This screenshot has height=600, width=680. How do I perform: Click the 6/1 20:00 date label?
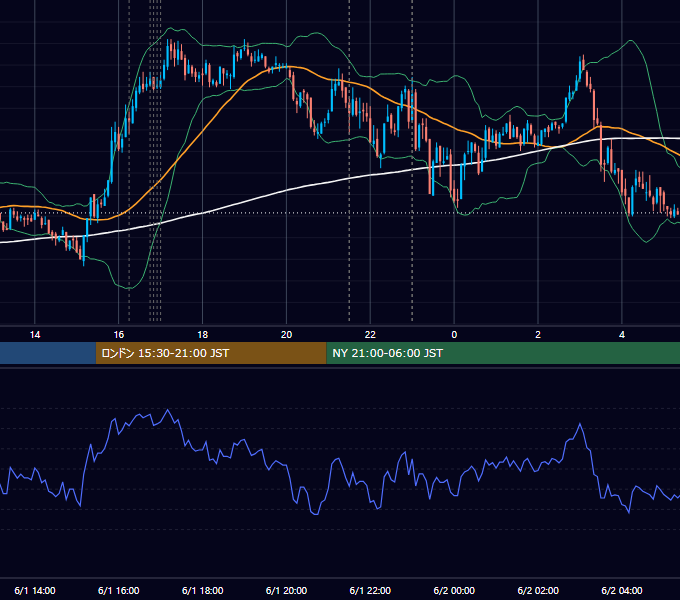click(286, 590)
